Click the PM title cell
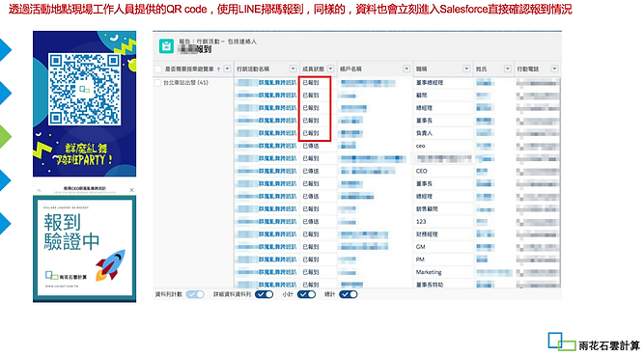This screenshot has width=644, height=356. (x=420, y=260)
